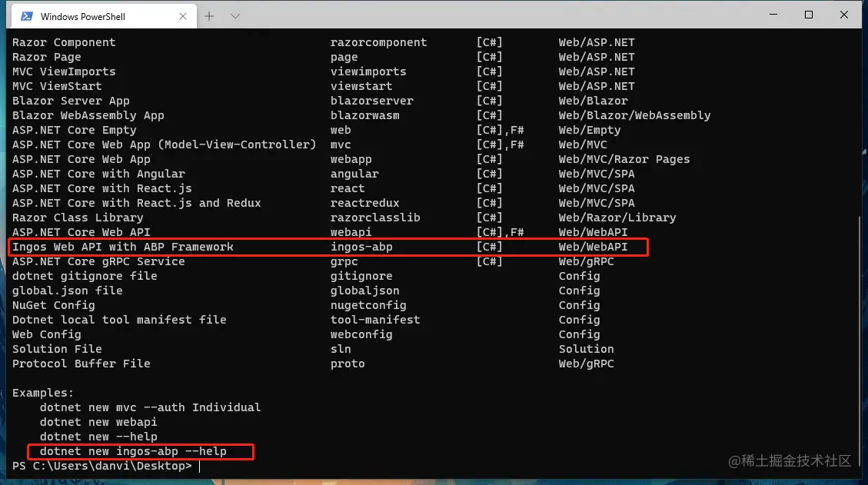Close the Windows PowerShell tab
868x485 pixels.
(x=183, y=17)
